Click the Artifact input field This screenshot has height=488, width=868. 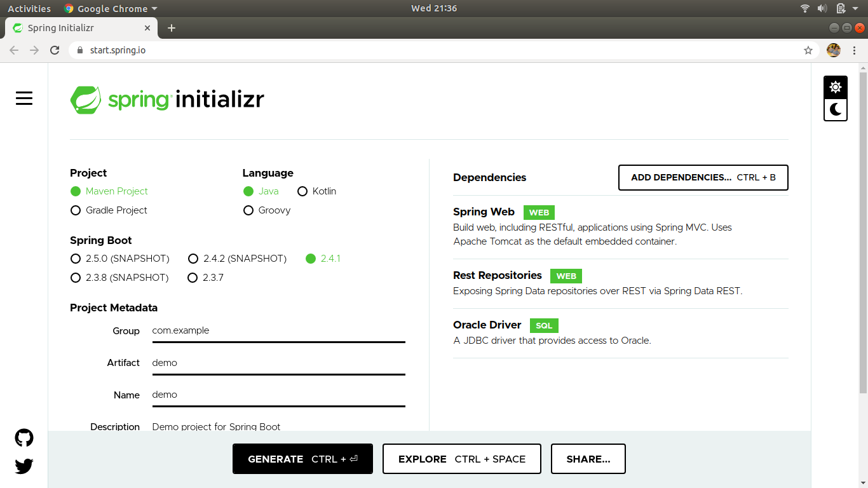click(x=278, y=363)
